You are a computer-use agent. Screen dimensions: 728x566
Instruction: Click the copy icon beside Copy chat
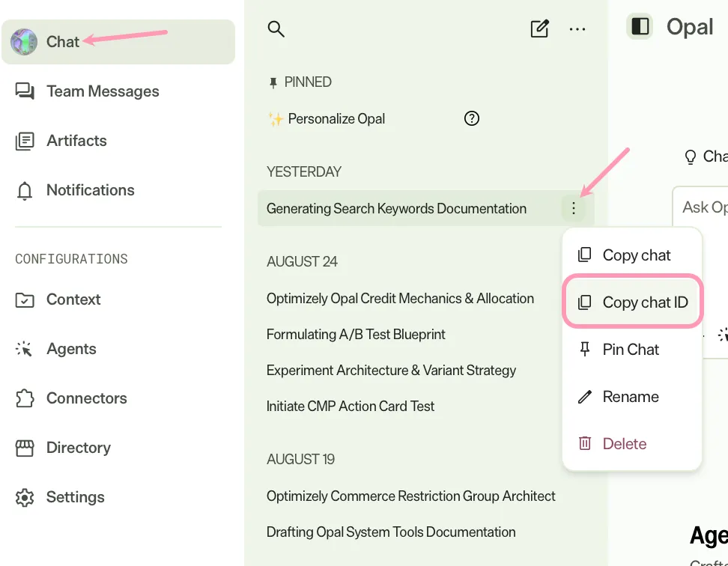[x=584, y=255]
